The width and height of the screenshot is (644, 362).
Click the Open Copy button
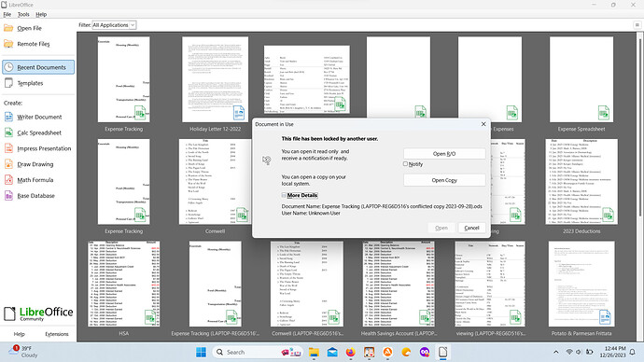click(444, 180)
